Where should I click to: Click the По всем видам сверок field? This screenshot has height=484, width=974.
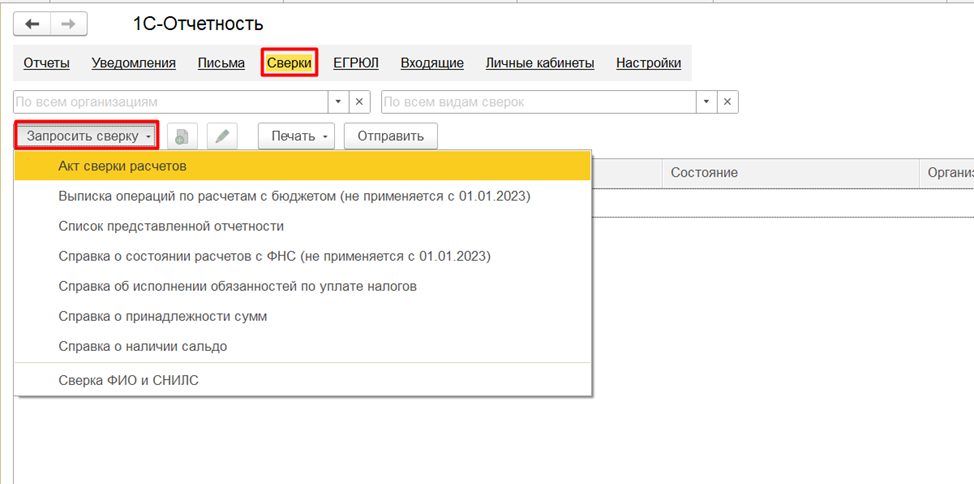pos(539,102)
